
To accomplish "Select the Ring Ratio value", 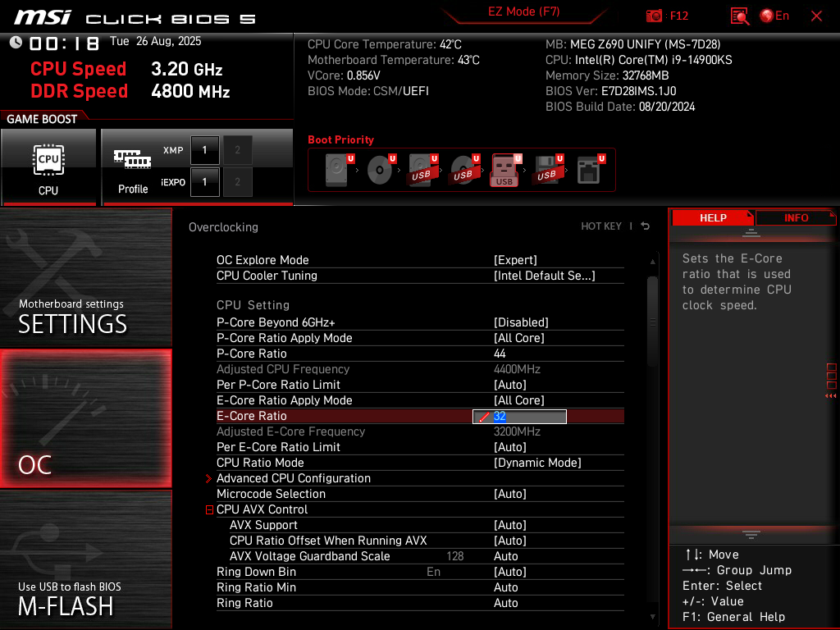I will pos(505,603).
